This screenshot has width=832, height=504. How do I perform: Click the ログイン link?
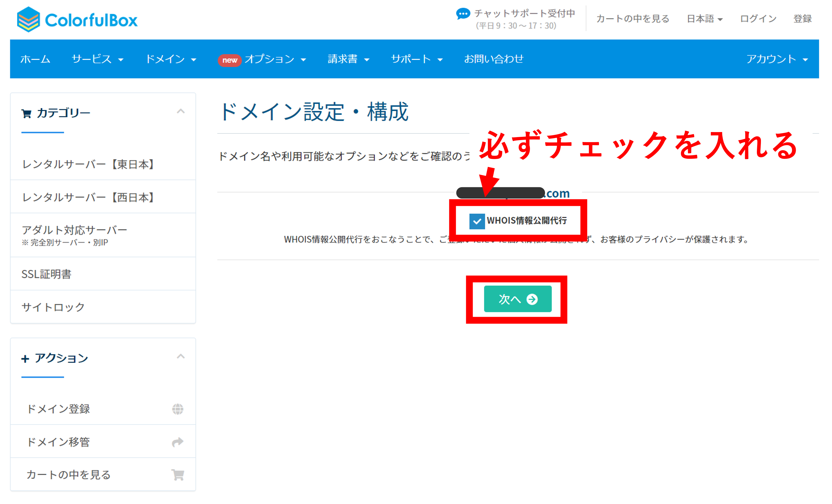pos(758,19)
